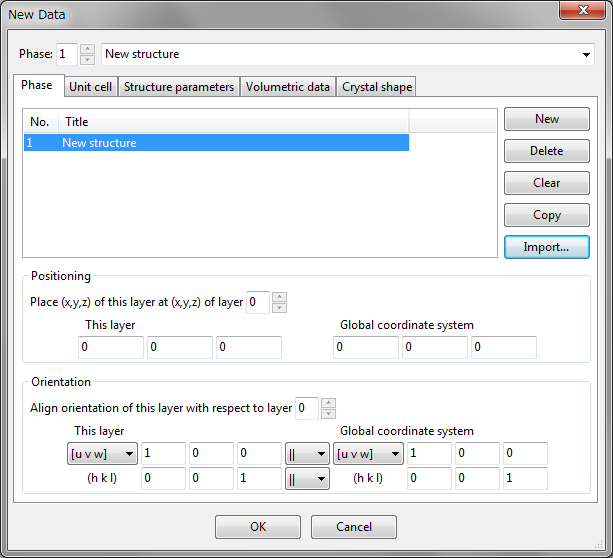Open the parallel symbol dropdown for (h k l)
The image size is (613, 558).
(x=307, y=480)
